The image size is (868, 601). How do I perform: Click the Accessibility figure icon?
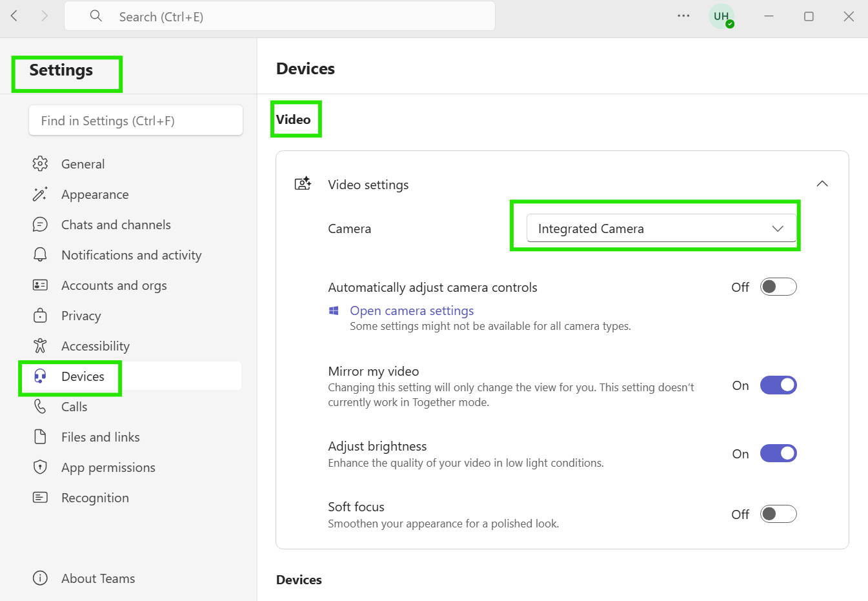(40, 346)
